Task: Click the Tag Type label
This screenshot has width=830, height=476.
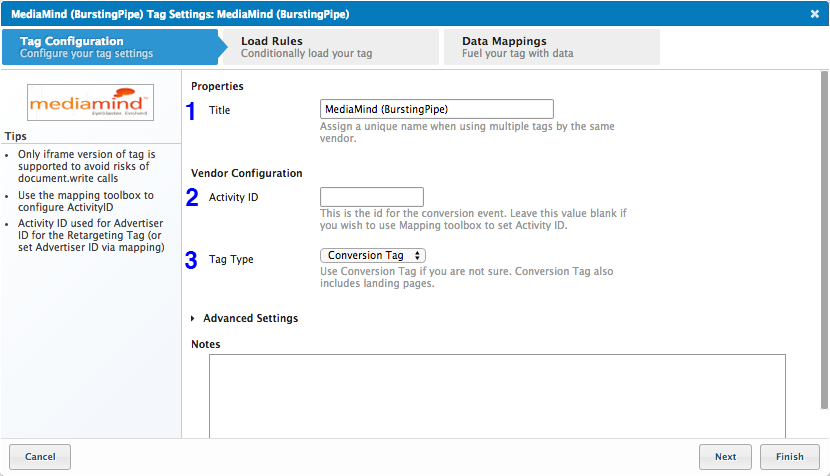Action: 231,259
